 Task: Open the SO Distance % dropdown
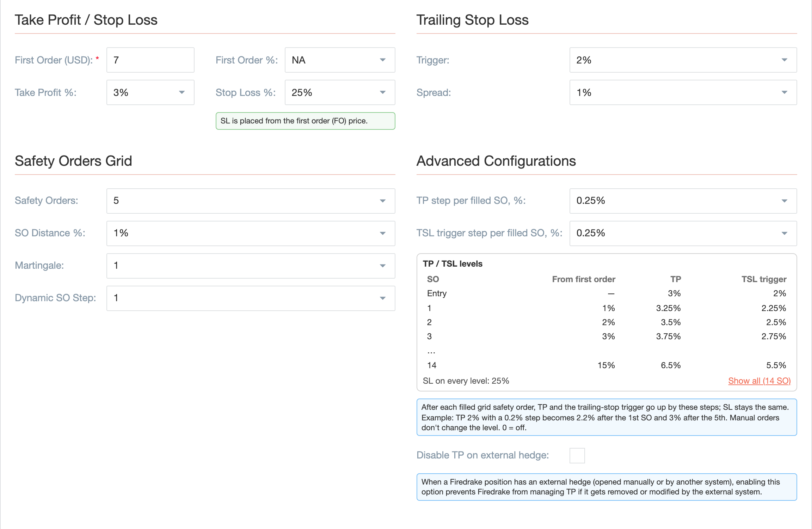(251, 233)
